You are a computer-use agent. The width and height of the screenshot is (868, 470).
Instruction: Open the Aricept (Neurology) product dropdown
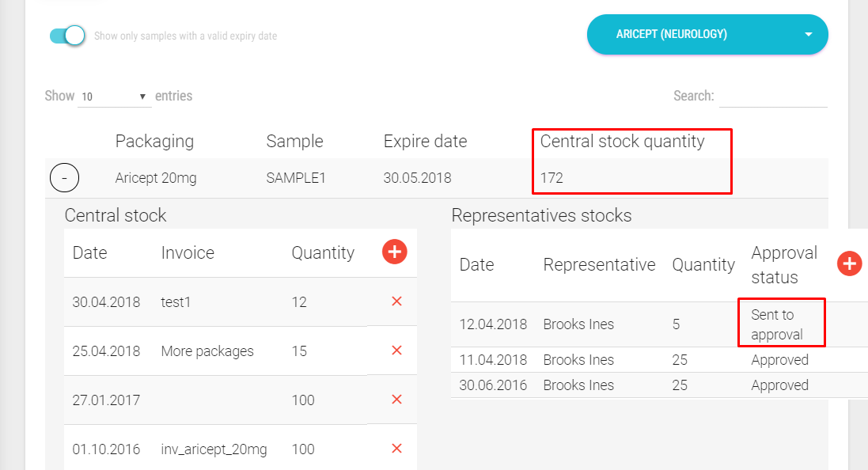click(x=707, y=35)
